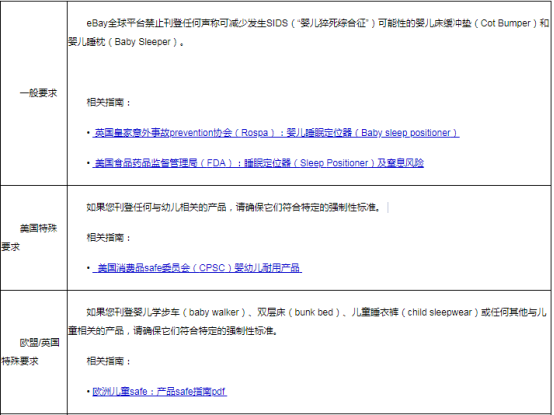Click the 一般要求 row header cell
The width and height of the screenshot is (554, 415).
click(x=34, y=93)
